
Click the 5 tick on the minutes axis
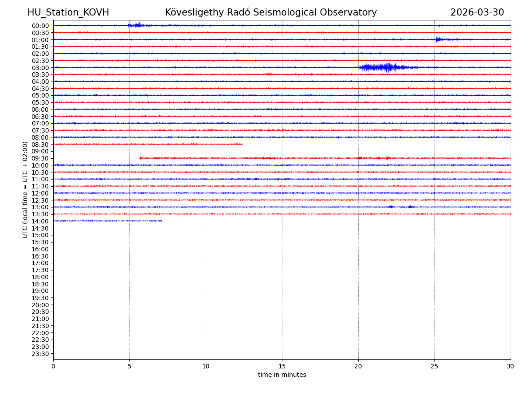(129, 367)
